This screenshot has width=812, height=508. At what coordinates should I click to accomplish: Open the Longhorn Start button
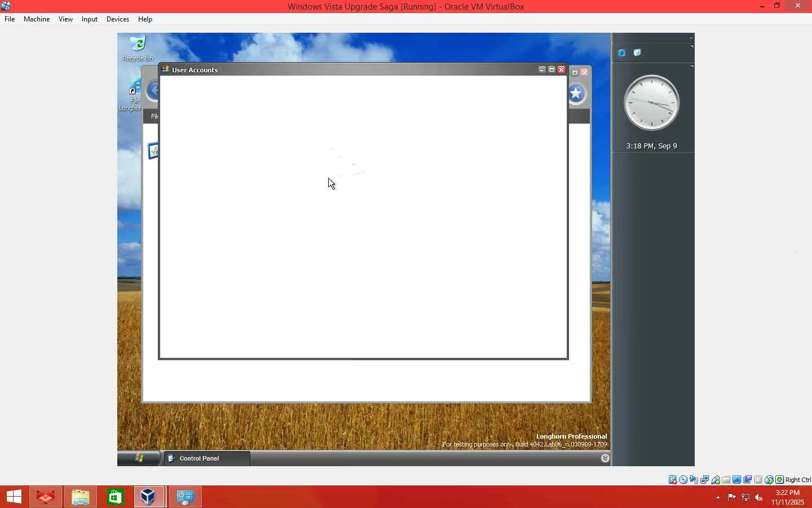pyautogui.click(x=139, y=458)
